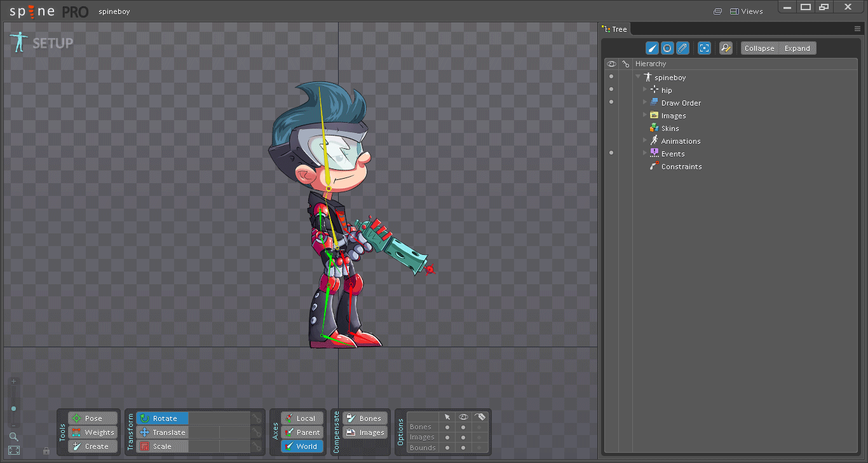The height and width of the screenshot is (463, 868).
Task: Click the zoom magnifier icon under slider
Action: [x=13, y=437]
